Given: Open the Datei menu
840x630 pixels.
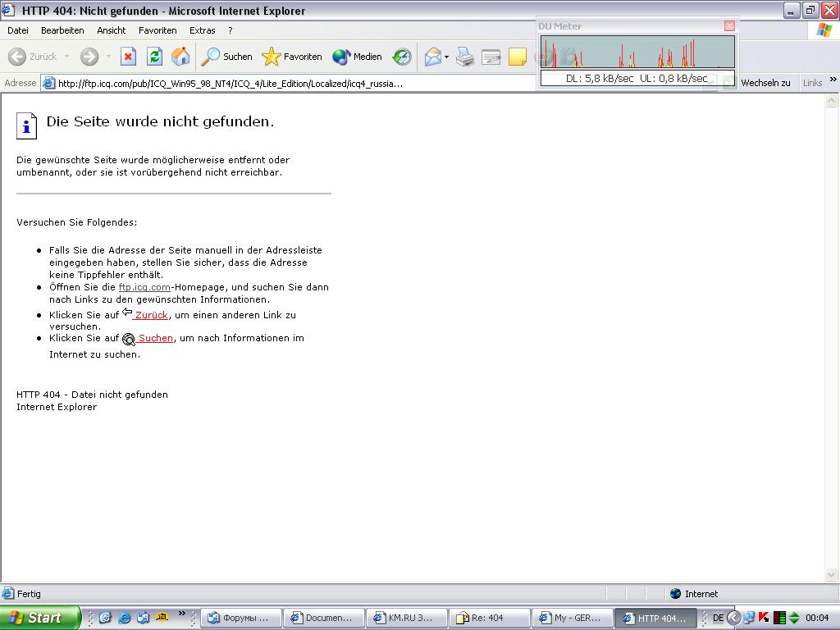Looking at the screenshot, I should coord(18,30).
